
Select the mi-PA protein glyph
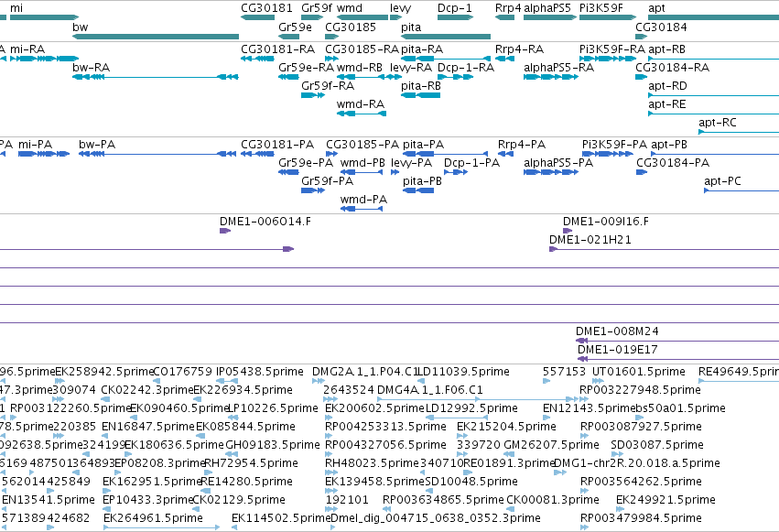[44, 154]
